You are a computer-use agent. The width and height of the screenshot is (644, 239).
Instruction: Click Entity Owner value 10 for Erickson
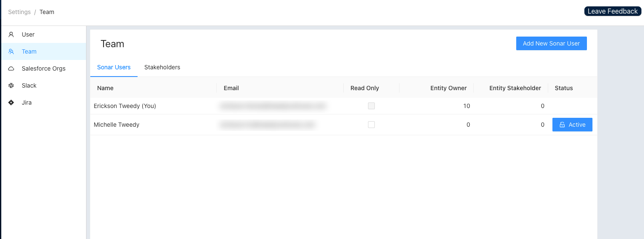tap(467, 106)
